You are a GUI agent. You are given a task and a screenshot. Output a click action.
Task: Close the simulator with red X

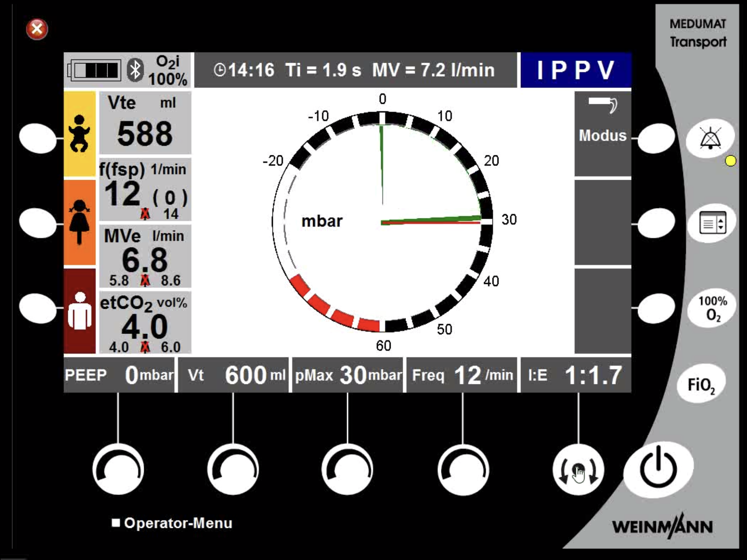pyautogui.click(x=37, y=29)
